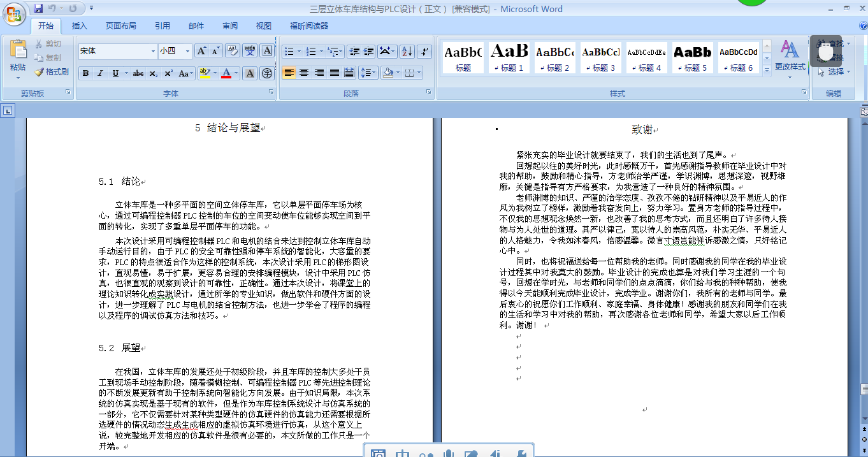
Task: Increase paragraph indent
Action: 368,51
